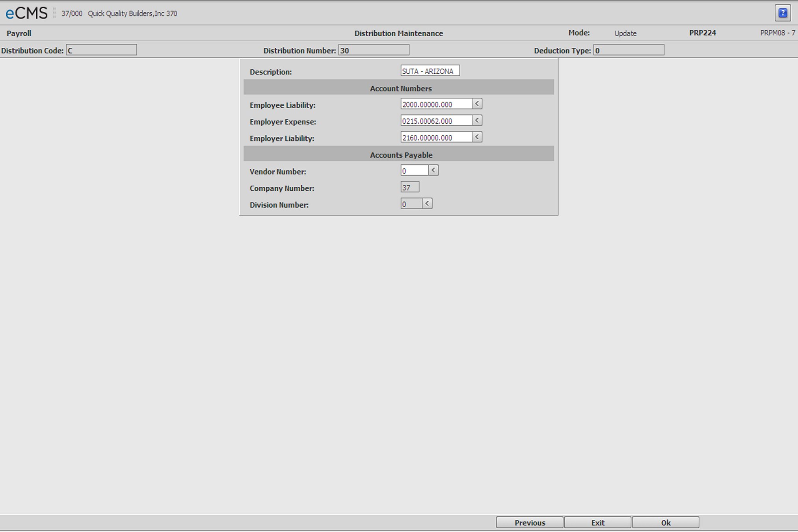This screenshot has width=798, height=532.
Task: Click the PRPM08 - 7 screen identifier
Action: tap(778, 33)
